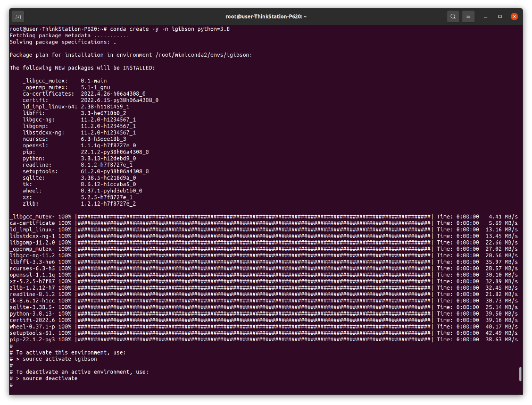Click the 38.63 MB/s pip download speed
This screenshot has height=405, width=532.
[x=502, y=339]
